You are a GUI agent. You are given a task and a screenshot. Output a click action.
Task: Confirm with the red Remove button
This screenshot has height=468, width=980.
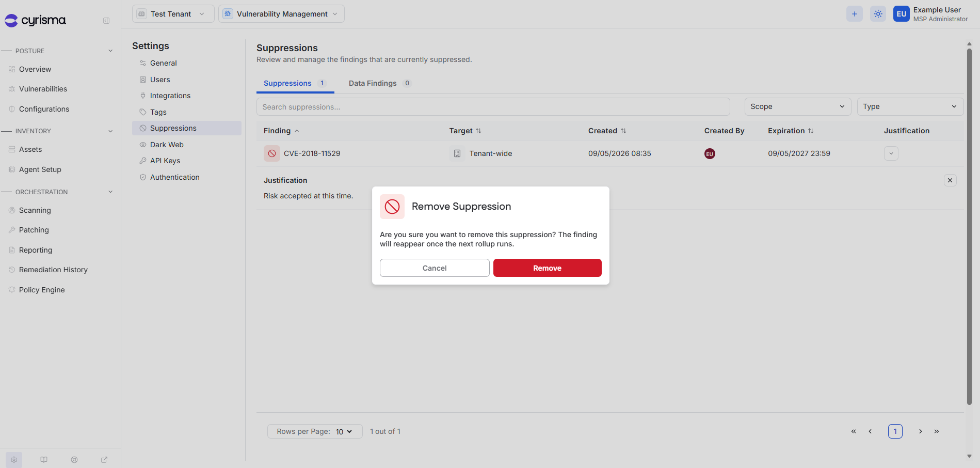point(548,268)
